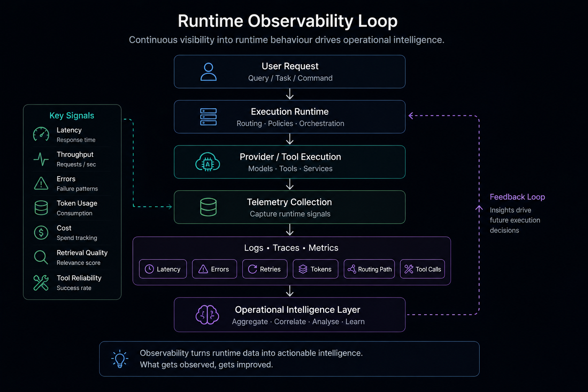This screenshot has height=392, width=588.
Task: Click the Provider / Tool Execution title
Action: click(x=290, y=157)
